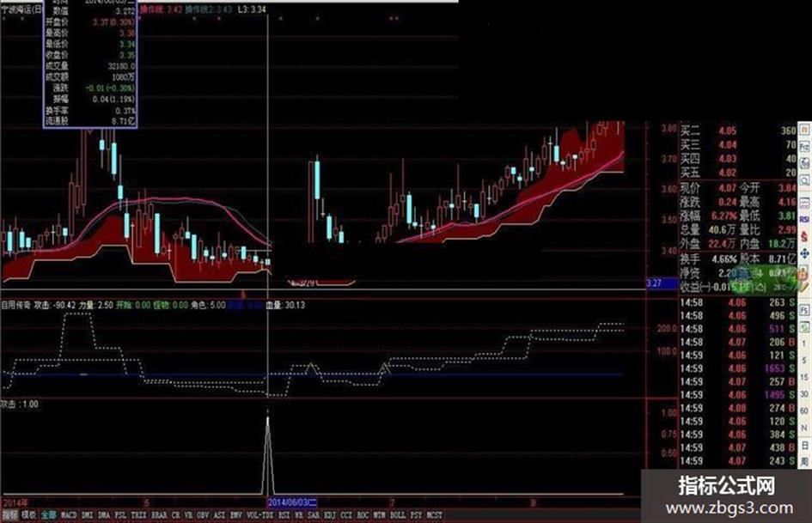Click the 买二 bid row at 4.05
812x523 pixels.
(737, 131)
